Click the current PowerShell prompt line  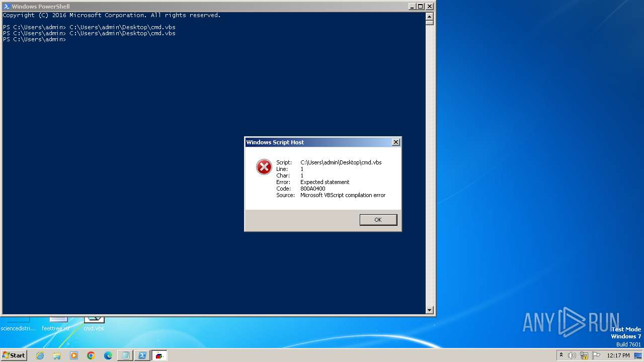34,39
